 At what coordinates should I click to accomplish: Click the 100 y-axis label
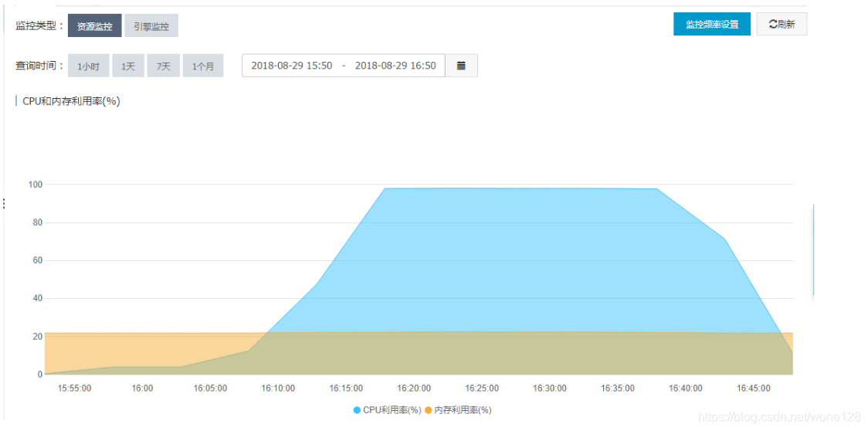tap(36, 185)
